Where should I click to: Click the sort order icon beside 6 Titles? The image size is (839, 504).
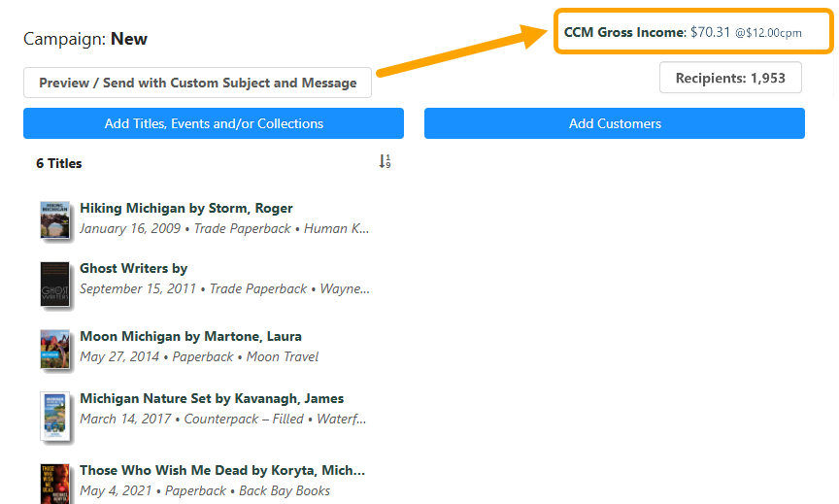(385, 162)
